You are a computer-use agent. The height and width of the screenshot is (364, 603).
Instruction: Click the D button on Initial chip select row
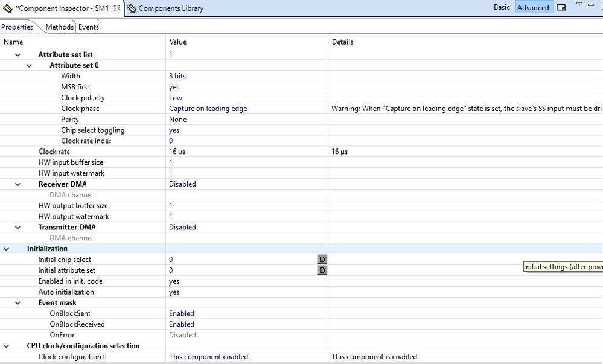point(322,260)
